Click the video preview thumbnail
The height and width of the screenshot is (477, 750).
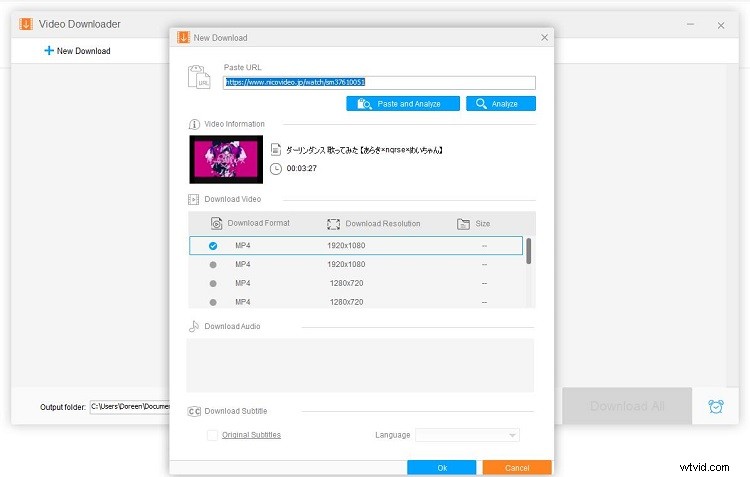226,159
